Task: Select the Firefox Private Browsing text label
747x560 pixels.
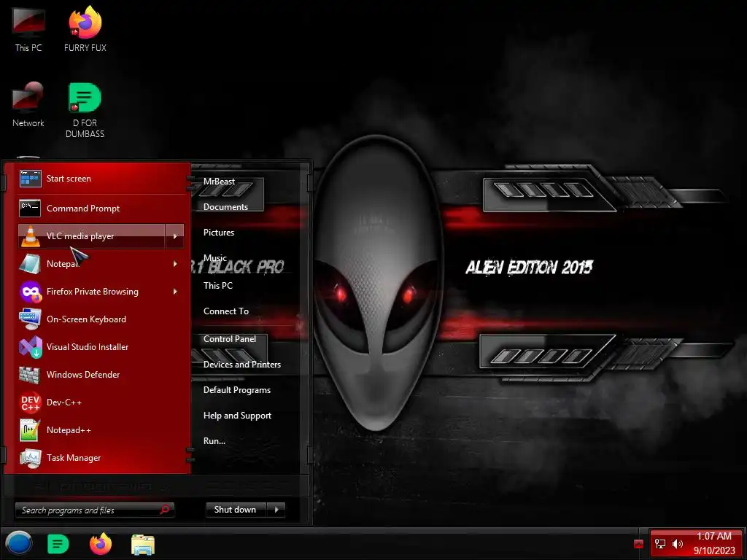Action: coord(93,292)
